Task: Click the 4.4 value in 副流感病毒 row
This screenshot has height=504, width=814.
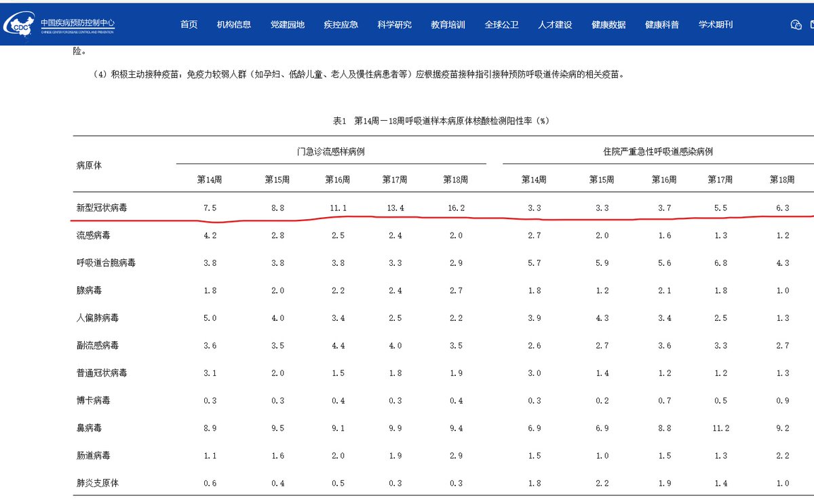Action: 338,345
